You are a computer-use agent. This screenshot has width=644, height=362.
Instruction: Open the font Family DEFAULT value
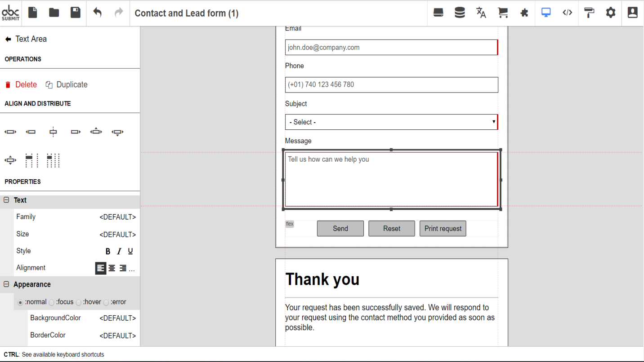pos(117,217)
